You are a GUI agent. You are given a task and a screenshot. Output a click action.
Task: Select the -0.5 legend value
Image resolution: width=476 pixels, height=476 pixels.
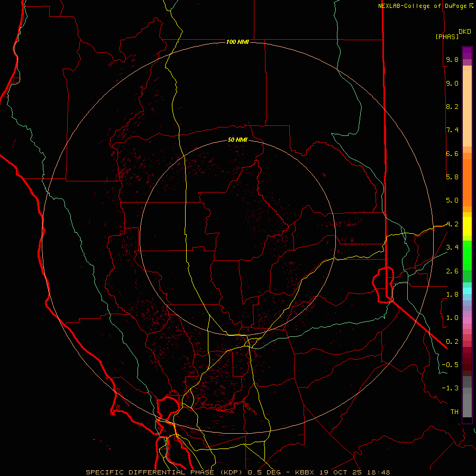tap(450, 364)
